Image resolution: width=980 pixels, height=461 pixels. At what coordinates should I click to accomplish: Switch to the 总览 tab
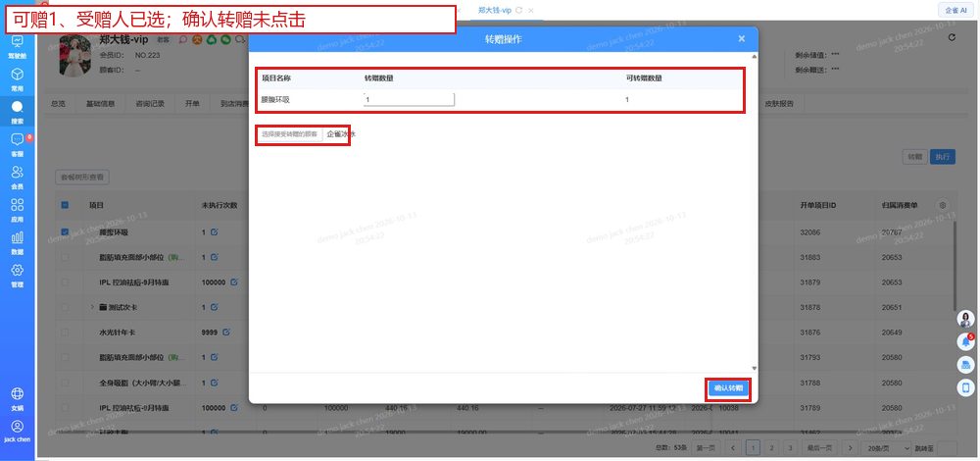point(58,104)
